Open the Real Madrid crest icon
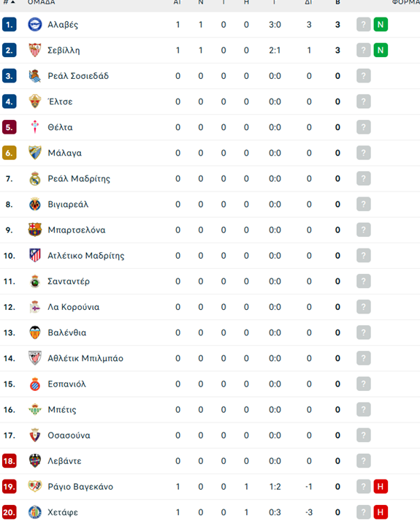The image size is (420, 524). pos(35,178)
